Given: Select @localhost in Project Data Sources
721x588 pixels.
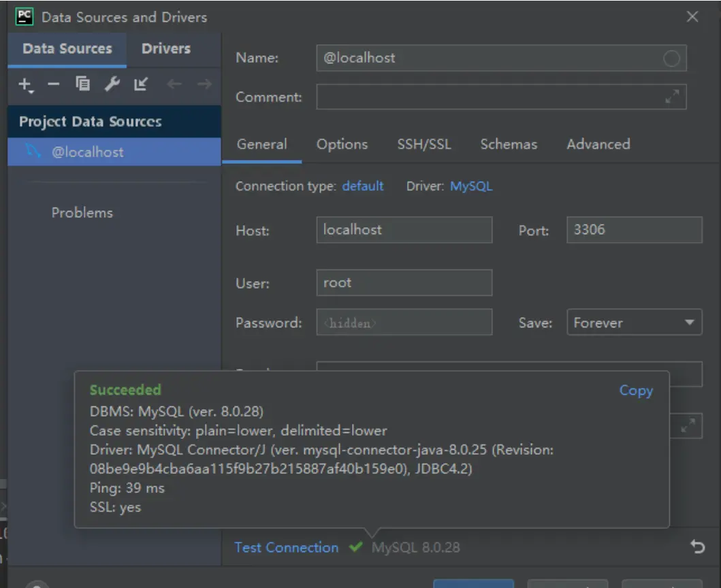Looking at the screenshot, I should [114, 152].
